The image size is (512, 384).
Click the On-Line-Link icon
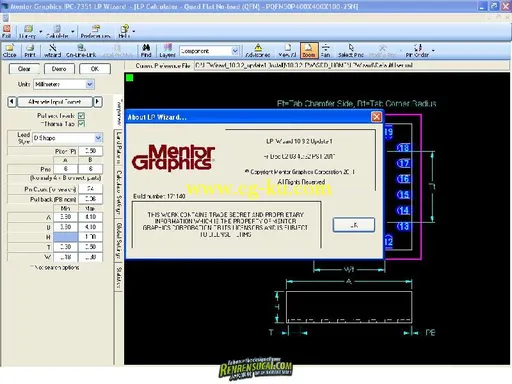pos(81,51)
